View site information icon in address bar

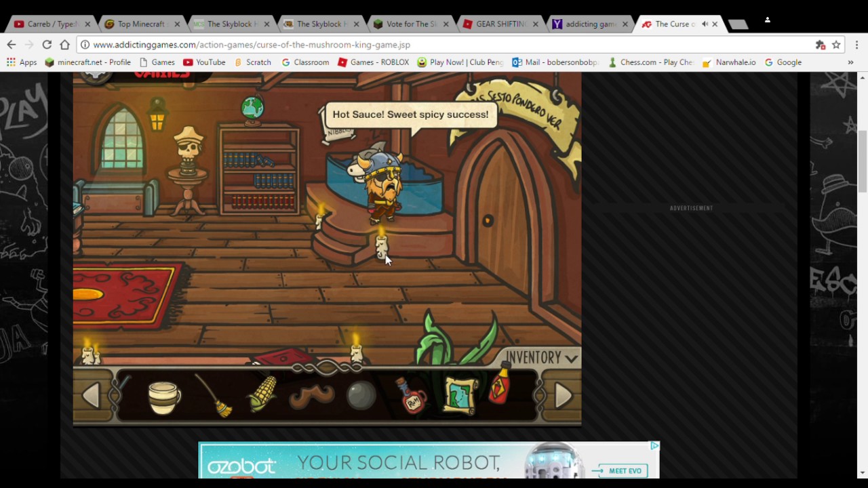click(x=85, y=45)
